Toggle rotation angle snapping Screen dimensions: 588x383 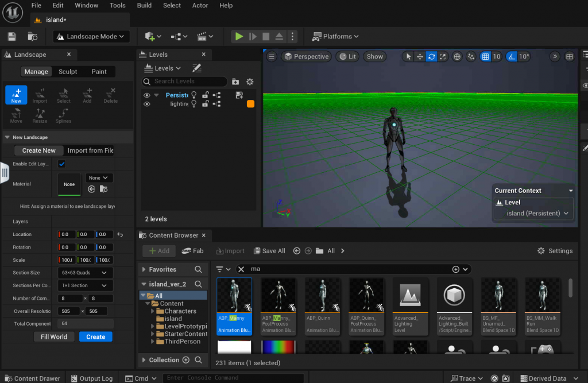(x=512, y=57)
